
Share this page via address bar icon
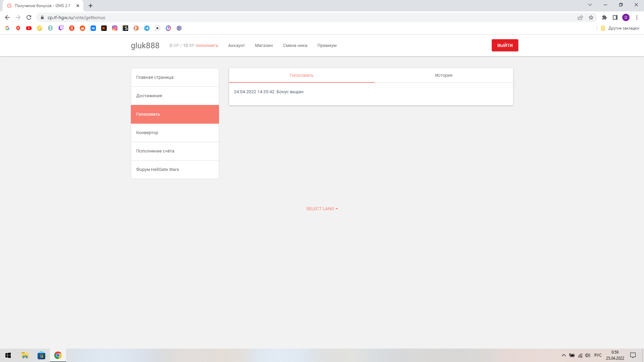click(580, 17)
